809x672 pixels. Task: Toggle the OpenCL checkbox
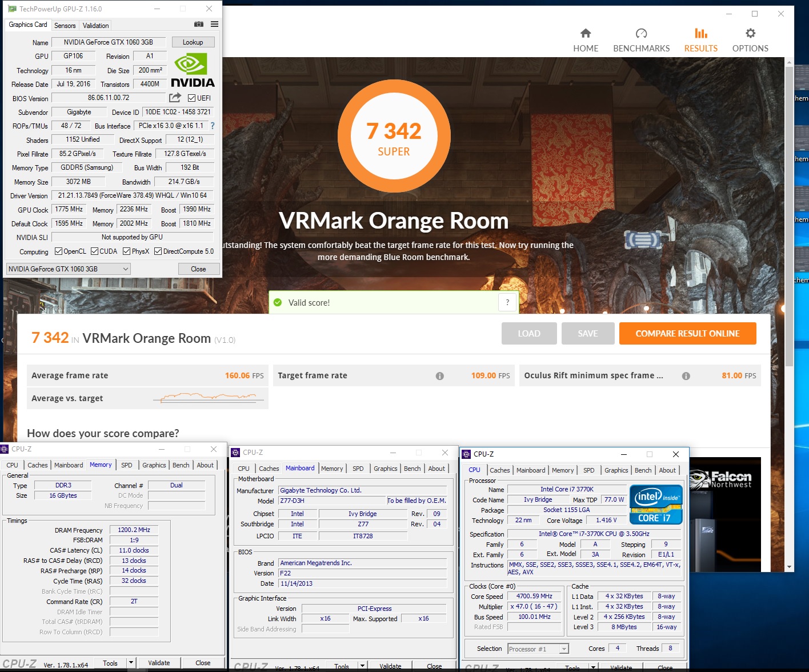click(58, 251)
